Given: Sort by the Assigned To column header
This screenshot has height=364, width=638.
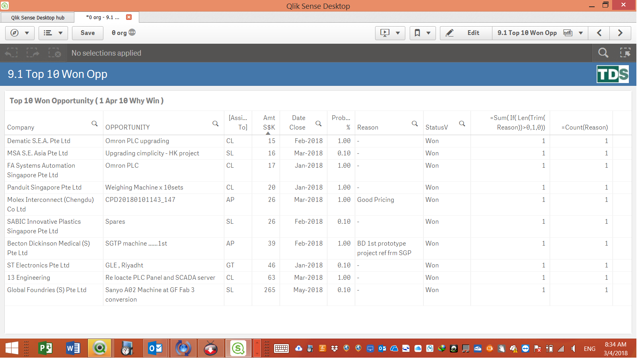Looking at the screenshot, I should (238, 123).
